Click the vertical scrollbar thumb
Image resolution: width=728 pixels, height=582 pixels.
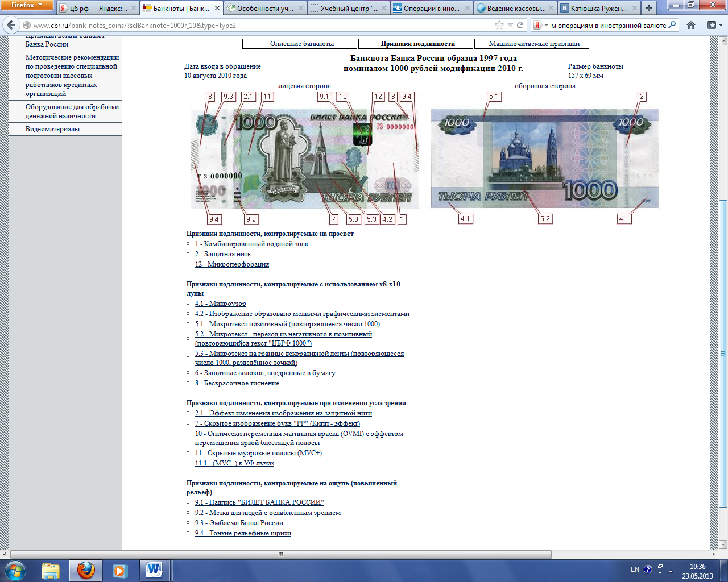click(723, 354)
